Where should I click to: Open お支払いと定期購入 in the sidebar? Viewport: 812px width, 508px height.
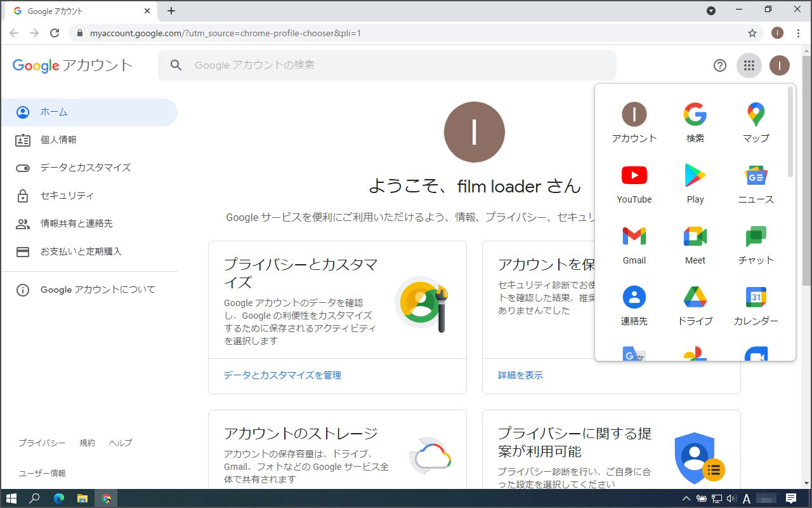tap(89, 251)
